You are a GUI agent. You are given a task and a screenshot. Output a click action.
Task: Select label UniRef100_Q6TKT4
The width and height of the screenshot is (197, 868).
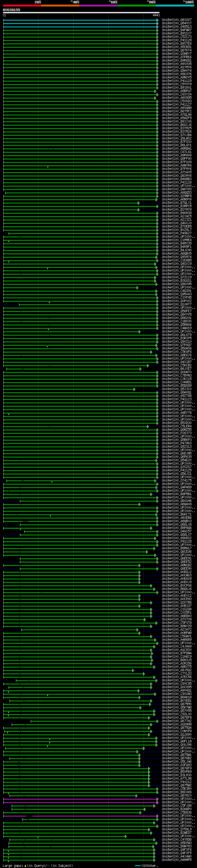(177, 50)
